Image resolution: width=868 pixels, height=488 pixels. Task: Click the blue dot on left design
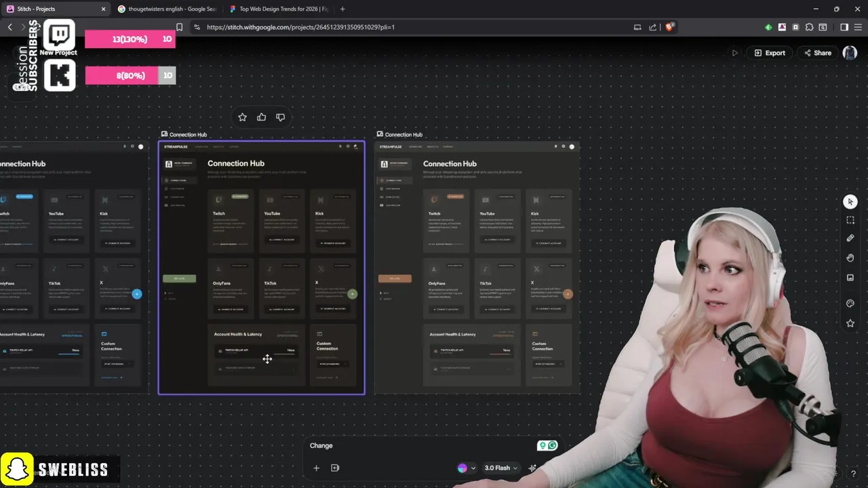[137, 294]
